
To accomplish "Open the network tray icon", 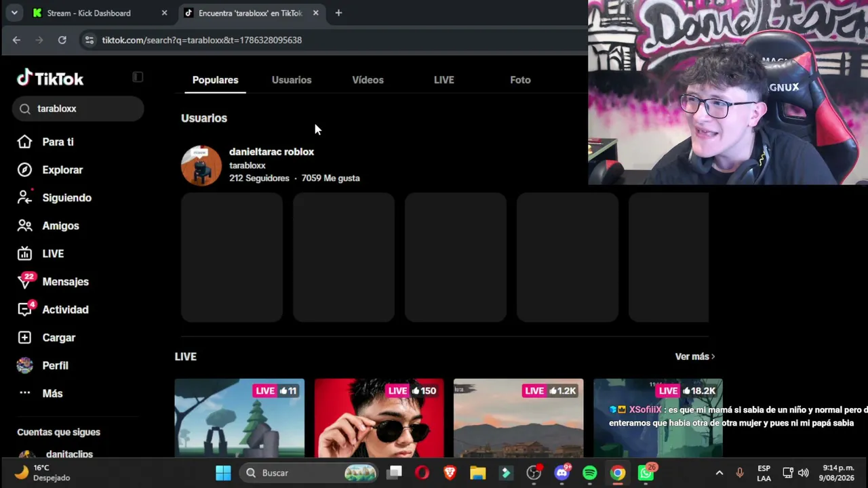I will pyautogui.click(x=788, y=473).
